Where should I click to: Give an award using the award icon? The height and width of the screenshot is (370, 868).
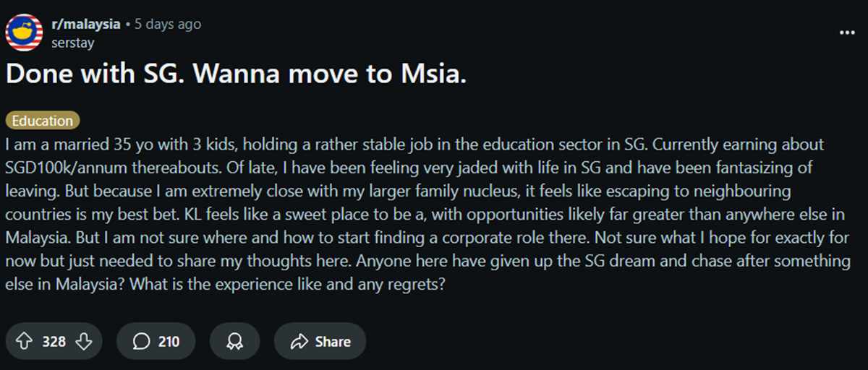(234, 342)
